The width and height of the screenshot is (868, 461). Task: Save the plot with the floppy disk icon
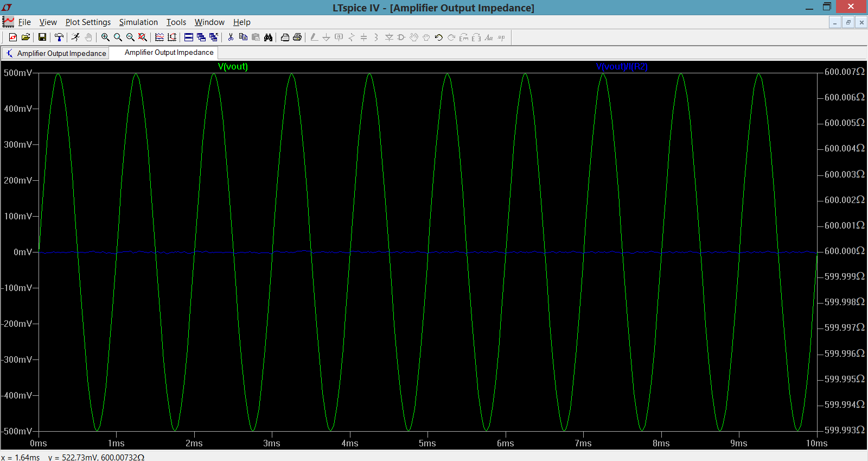[42, 37]
